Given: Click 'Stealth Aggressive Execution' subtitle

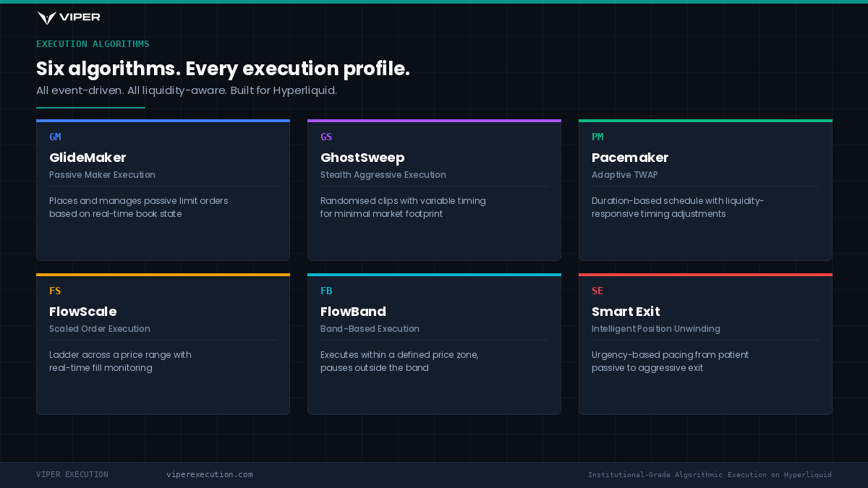Looking at the screenshot, I should [x=383, y=175].
